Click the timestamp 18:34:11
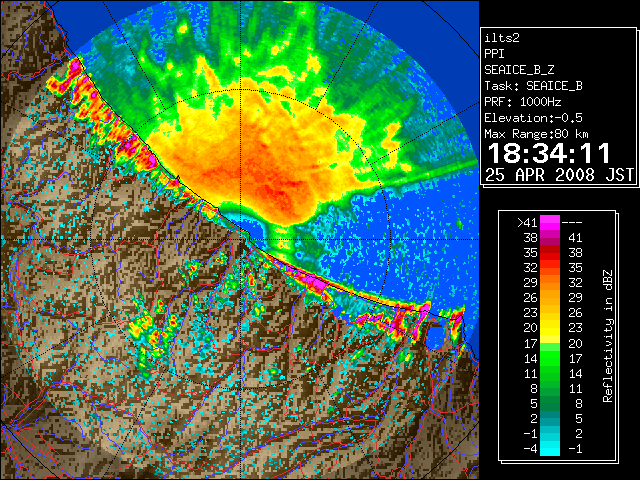Screen dimensions: 640x480 pyautogui.click(x=549, y=153)
